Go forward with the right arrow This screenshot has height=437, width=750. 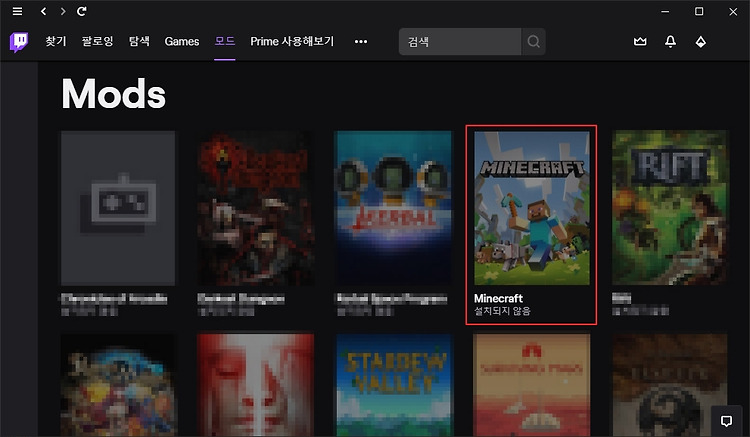[x=63, y=11]
